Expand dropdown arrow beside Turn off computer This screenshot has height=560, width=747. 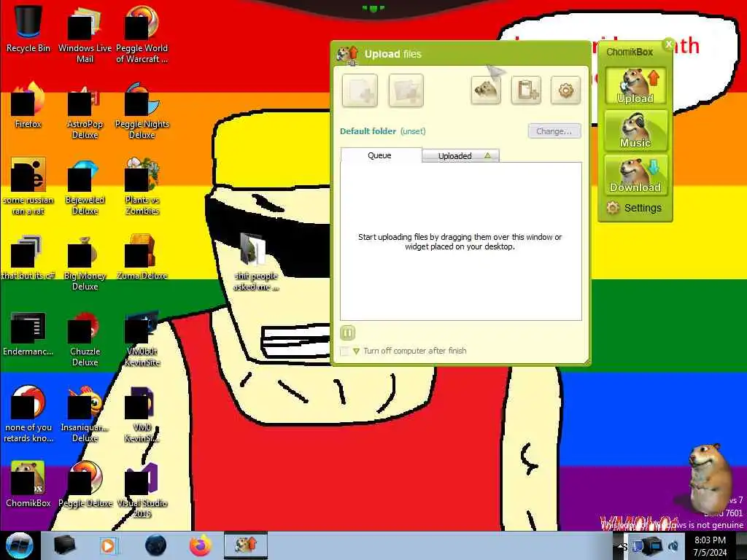pos(356,351)
